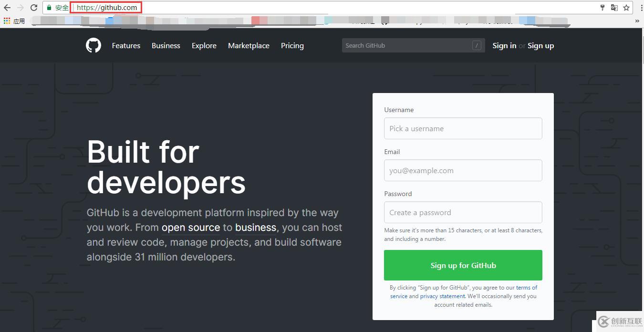Click the Username label
Screen dimensions: 644x332
click(399, 110)
